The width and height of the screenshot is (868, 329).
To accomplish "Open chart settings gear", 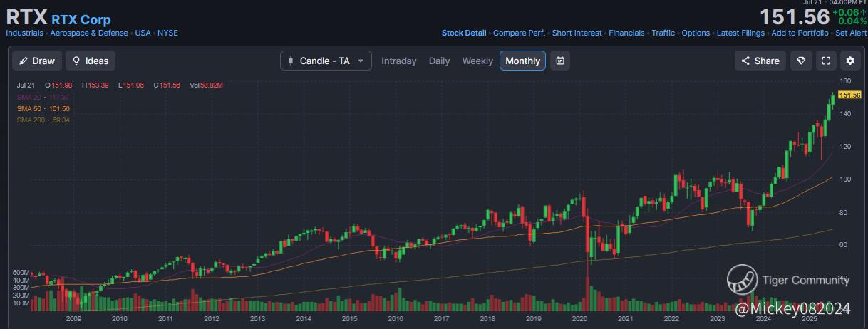I will tap(849, 61).
